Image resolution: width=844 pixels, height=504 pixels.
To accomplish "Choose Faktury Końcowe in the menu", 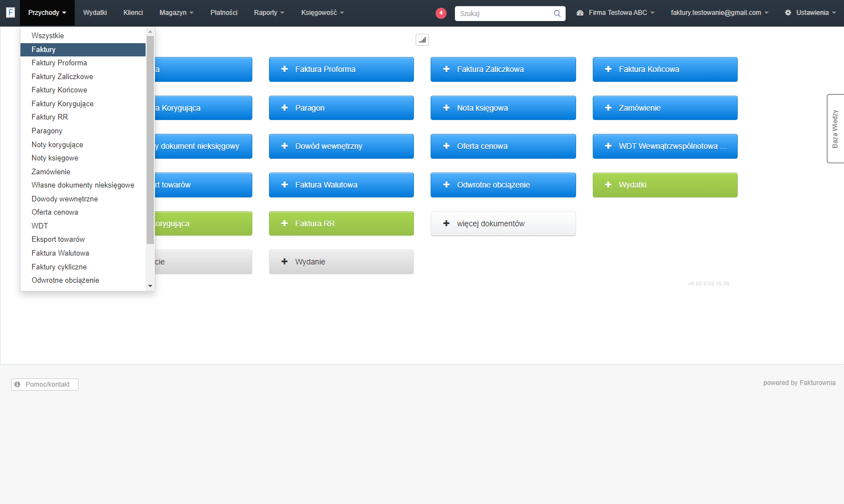I will point(83,90).
